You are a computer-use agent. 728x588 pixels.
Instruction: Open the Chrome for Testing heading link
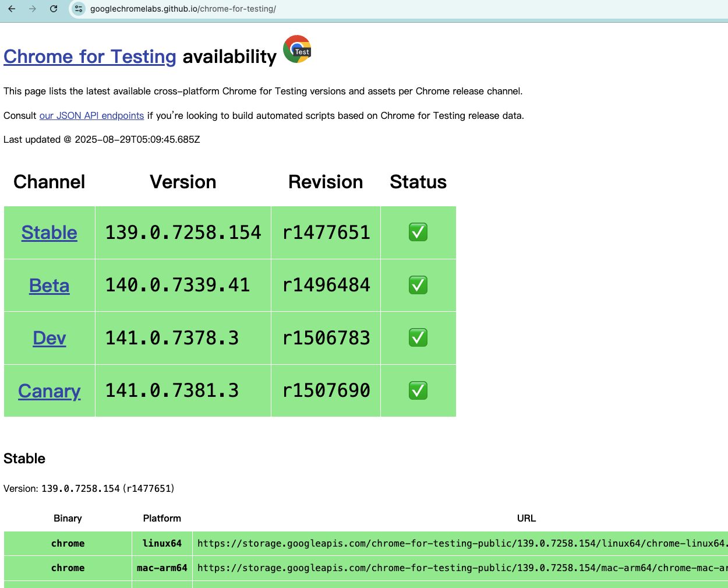[x=90, y=57]
